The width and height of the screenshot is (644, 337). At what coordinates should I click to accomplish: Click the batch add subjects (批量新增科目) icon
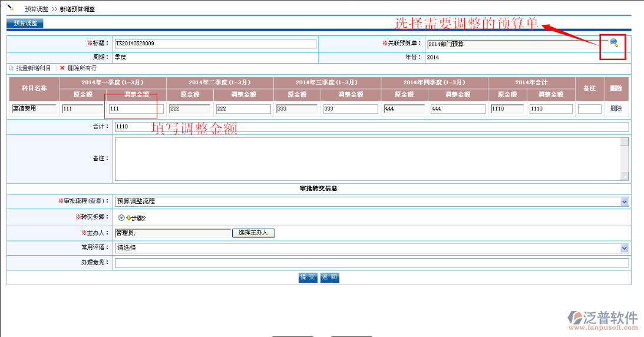pos(11,68)
